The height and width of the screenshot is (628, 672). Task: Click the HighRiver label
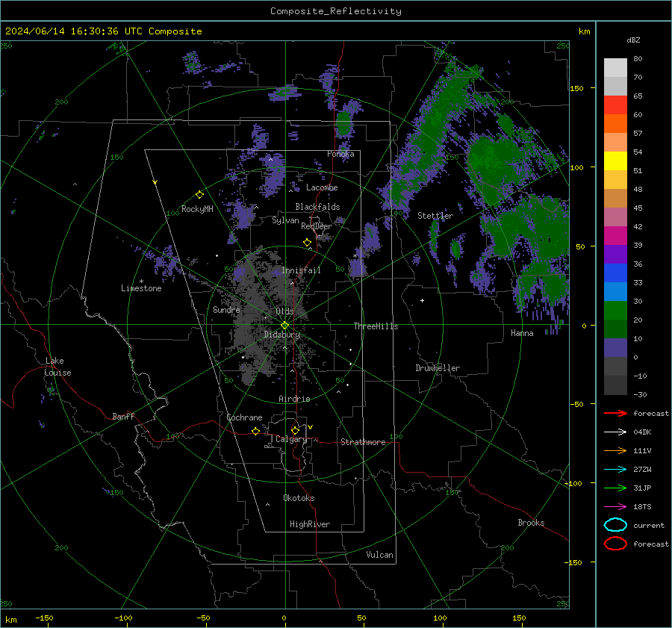coord(310,524)
